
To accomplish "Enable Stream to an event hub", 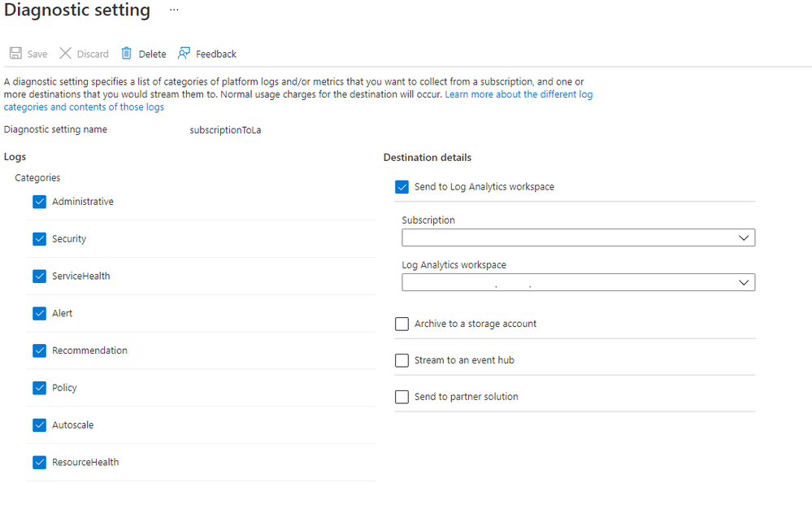I will click(x=402, y=360).
